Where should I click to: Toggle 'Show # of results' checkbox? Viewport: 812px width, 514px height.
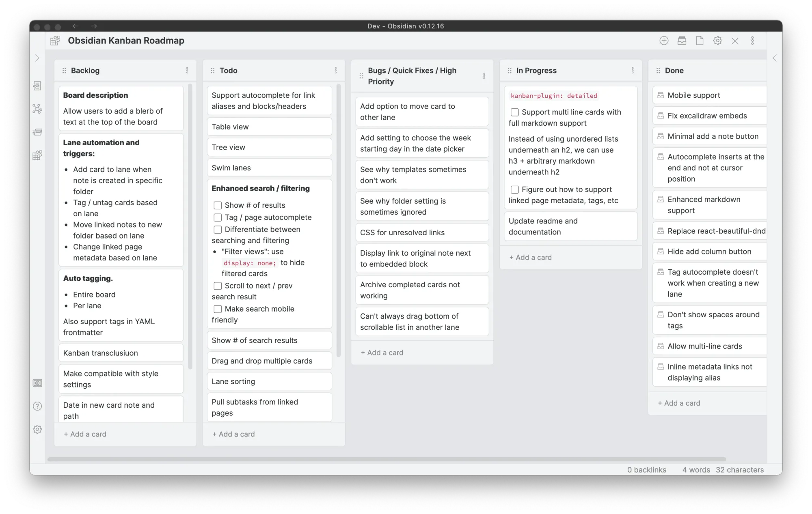[x=218, y=205]
